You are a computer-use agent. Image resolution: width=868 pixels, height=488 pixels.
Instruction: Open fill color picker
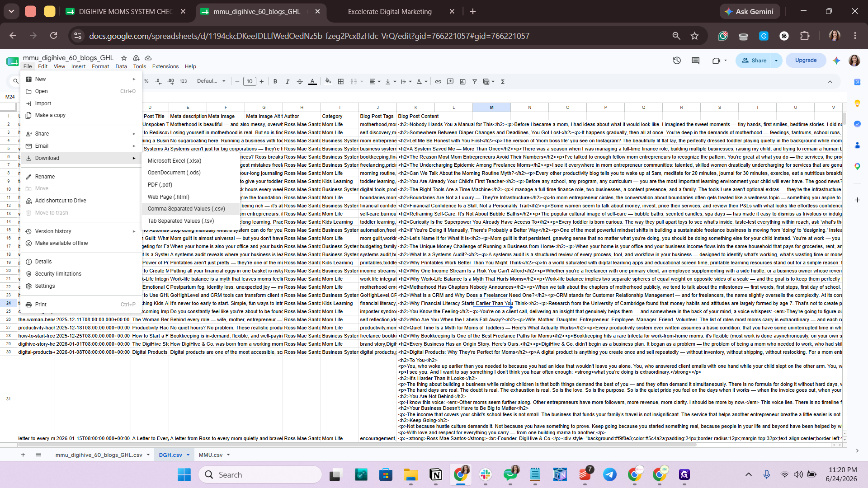[x=328, y=81]
